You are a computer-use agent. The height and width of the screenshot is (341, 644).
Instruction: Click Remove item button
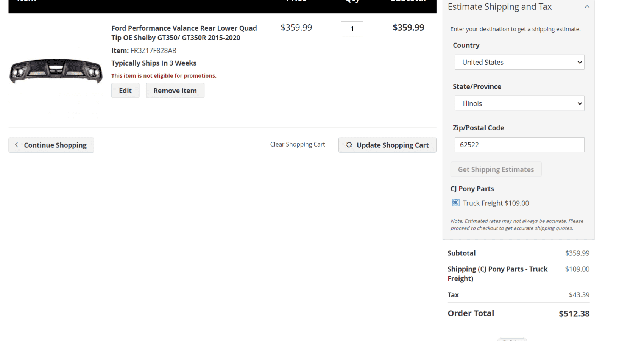(x=175, y=91)
